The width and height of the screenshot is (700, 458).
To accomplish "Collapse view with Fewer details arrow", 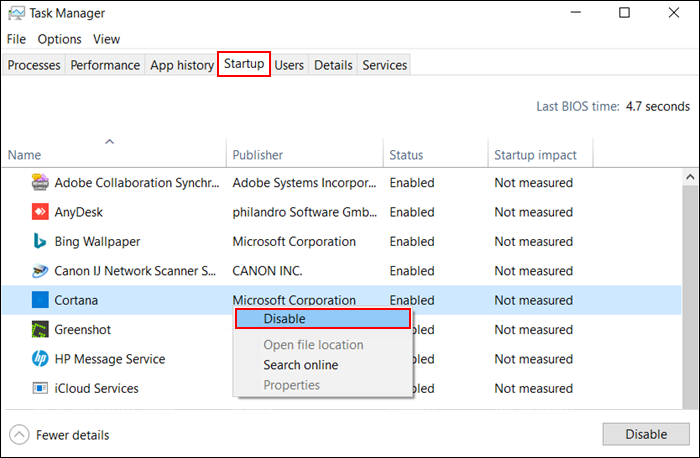I will (19, 435).
